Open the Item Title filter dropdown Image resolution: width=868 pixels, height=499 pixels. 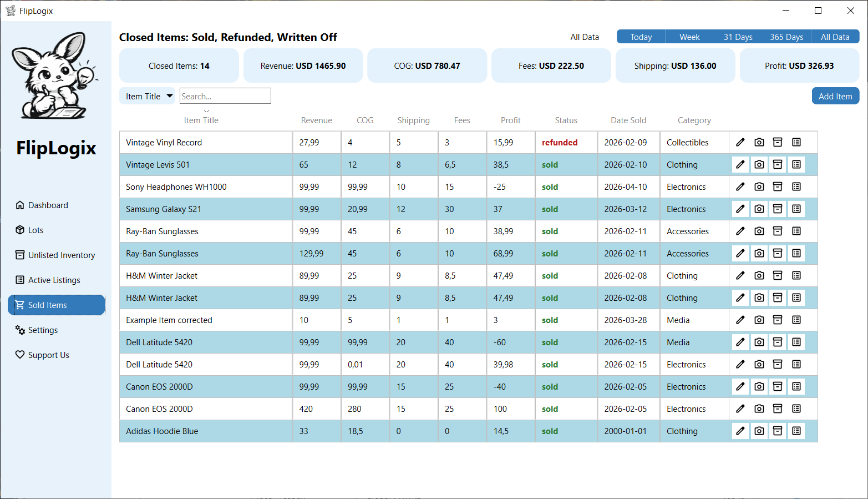click(x=148, y=96)
